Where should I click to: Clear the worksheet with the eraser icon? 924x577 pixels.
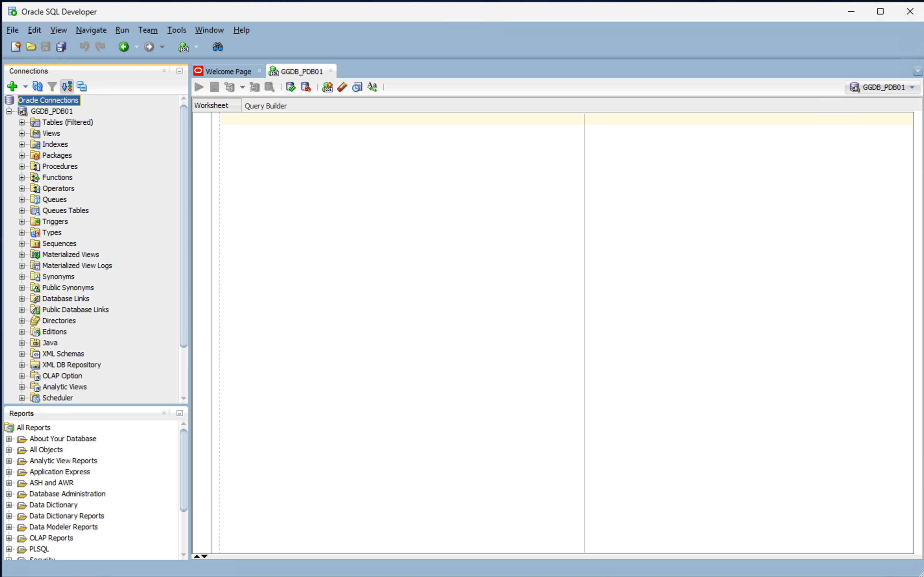pos(342,87)
